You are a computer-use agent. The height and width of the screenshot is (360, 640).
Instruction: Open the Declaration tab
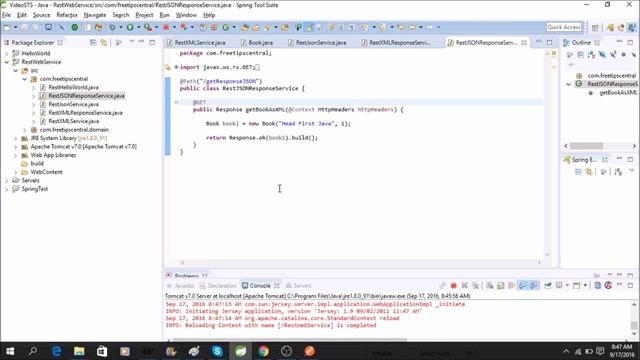click(222, 285)
